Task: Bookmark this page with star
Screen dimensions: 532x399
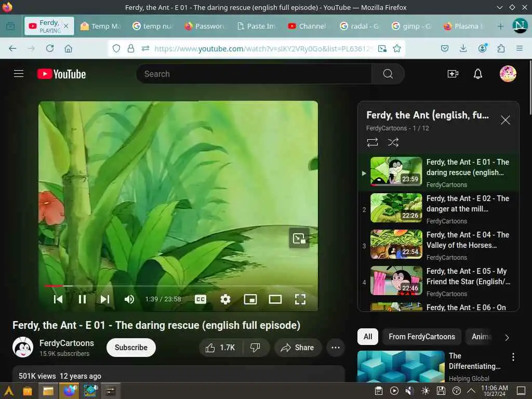Action: [396, 48]
